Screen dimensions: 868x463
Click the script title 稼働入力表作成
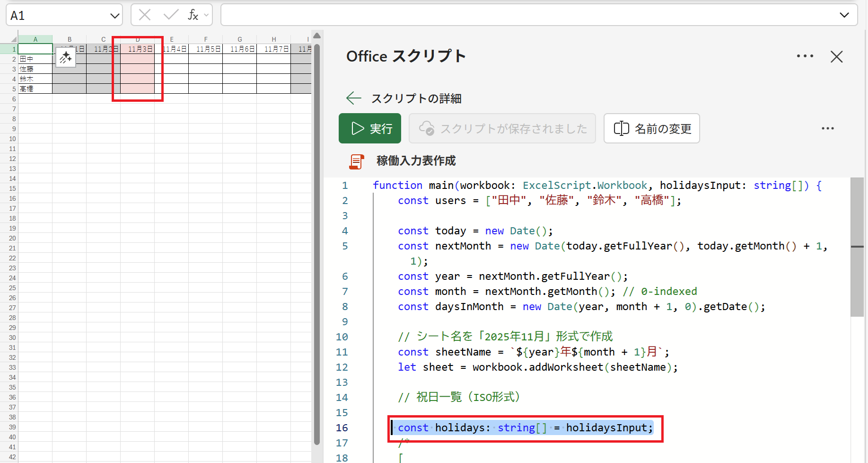tap(416, 161)
